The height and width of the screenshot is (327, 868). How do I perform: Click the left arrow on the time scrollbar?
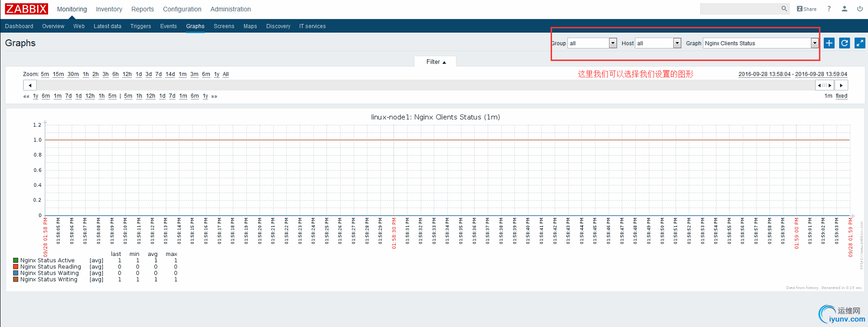(30, 85)
